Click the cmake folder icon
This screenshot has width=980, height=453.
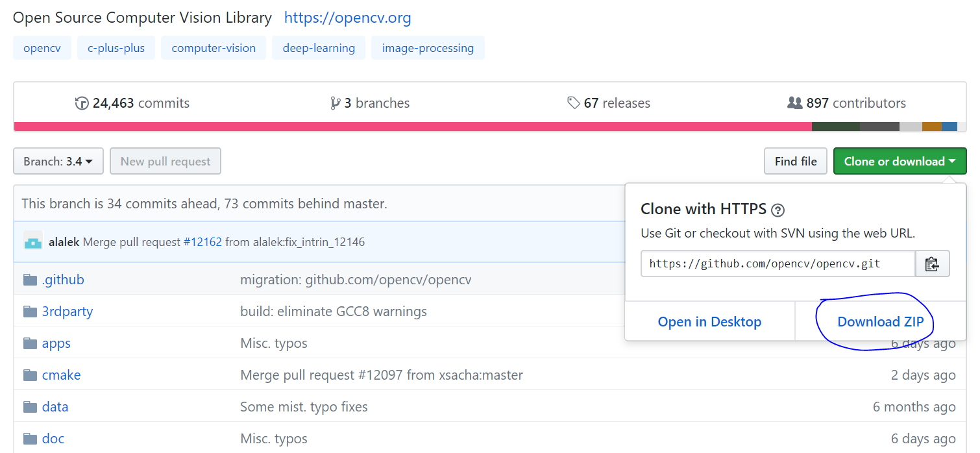[30, 375]
